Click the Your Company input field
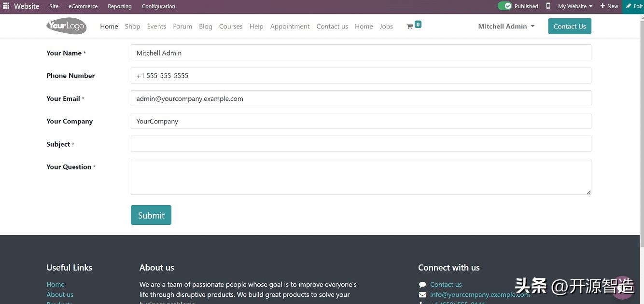Image resolution: width=644 pixels, height=304 pixels. pos(361,121)
